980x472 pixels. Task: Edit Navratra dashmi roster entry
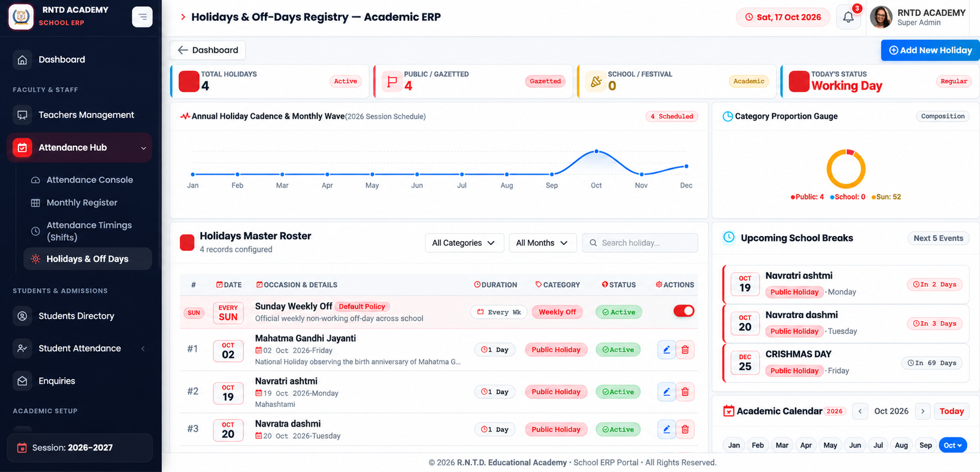(x=666, y=429)
